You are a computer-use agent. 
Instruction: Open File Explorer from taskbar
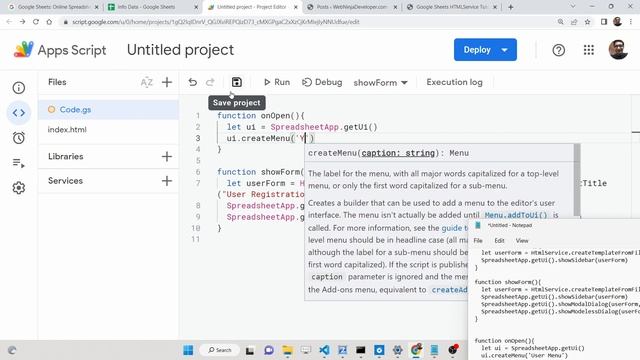click(287, 350)
